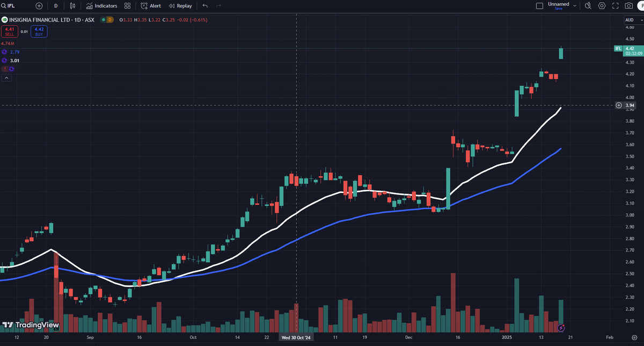Undo the last chart action

[x=204, y=5]
